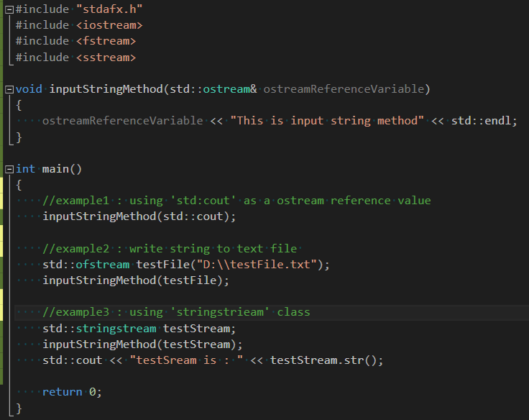Click testStream variable declaration

(x=196, y=329)
